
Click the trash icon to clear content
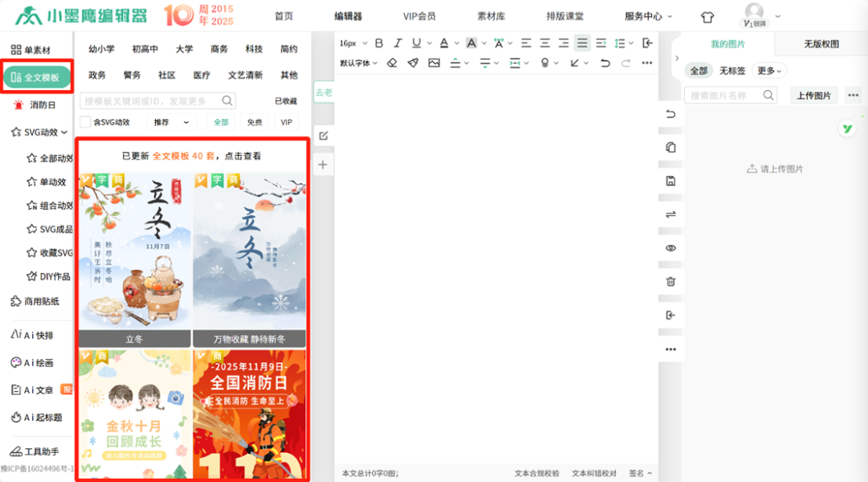tap(671, 281)
